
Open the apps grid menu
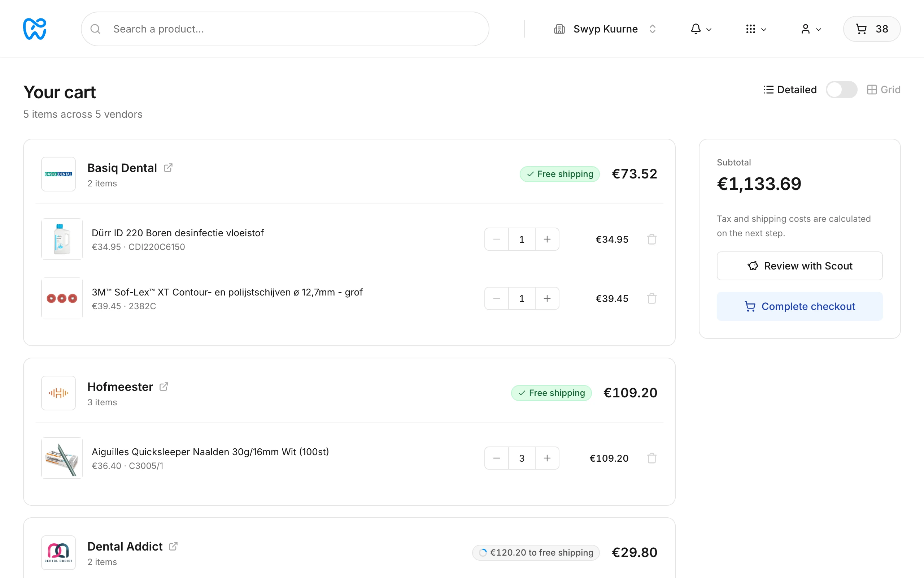pos(755,29)
